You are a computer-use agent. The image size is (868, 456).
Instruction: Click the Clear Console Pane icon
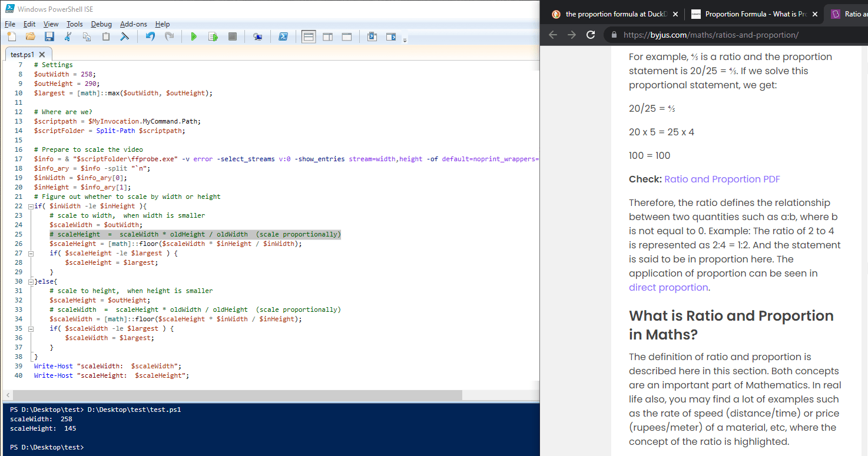click(x=124, y=36)
